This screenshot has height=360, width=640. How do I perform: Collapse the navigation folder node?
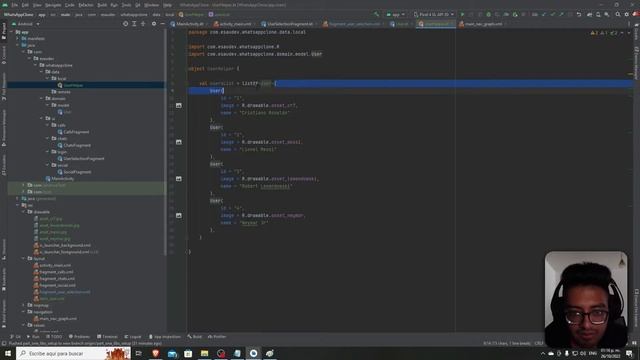(23, 312)
